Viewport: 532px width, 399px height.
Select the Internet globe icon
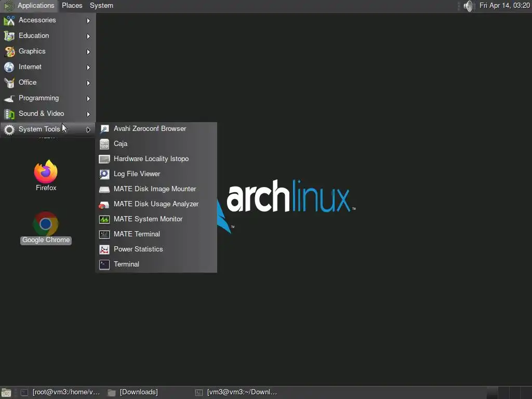click(9, 67)
